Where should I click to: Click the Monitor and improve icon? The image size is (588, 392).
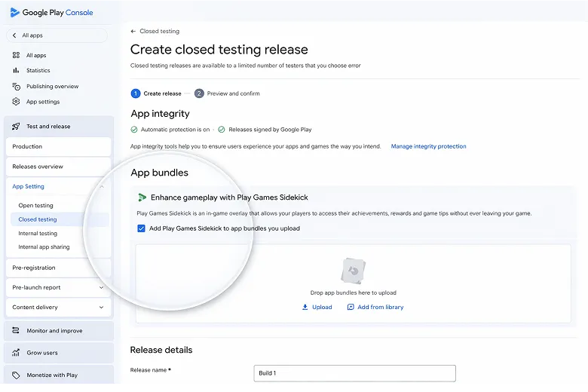tap(17, 331)
